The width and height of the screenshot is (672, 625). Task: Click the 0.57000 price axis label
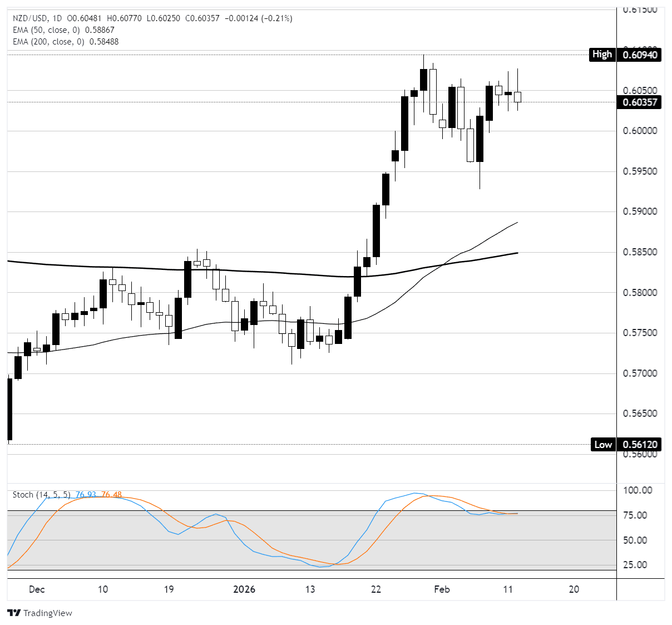[x=640, y=373]
